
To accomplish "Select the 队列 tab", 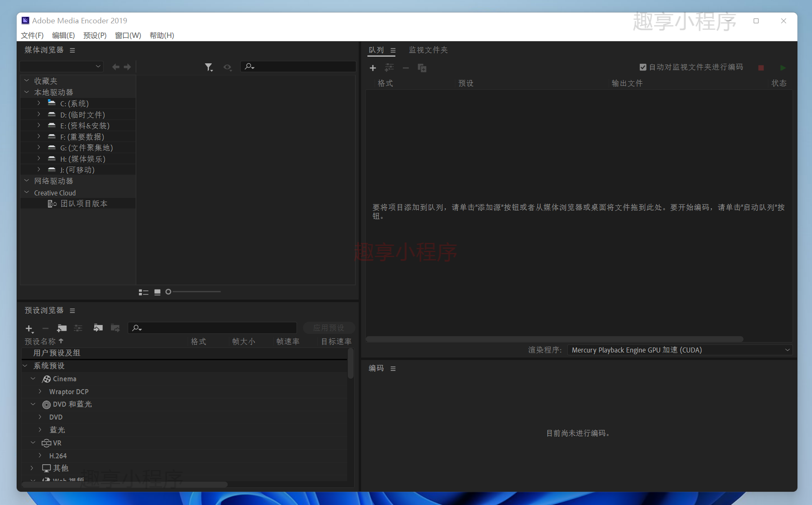I will pyautogui.click(x=376, y=50).
